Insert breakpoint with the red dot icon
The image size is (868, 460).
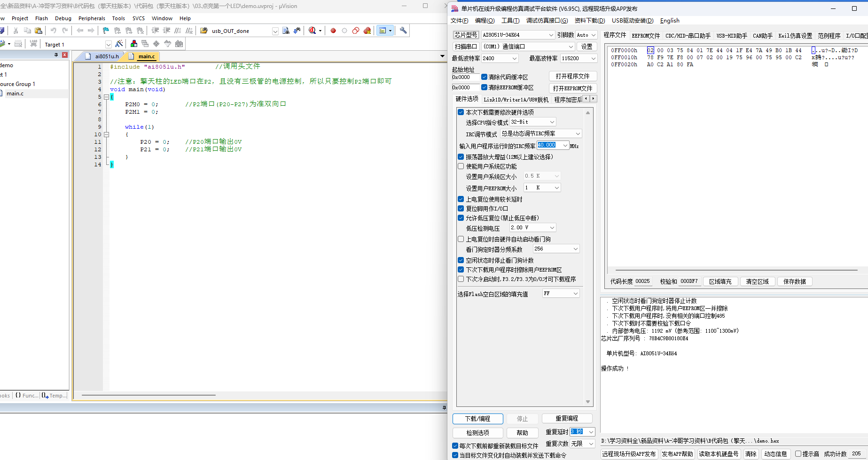[333, 31]
